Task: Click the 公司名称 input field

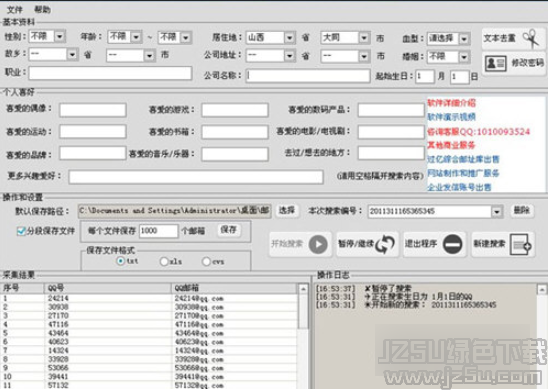Action: [308, 76]
